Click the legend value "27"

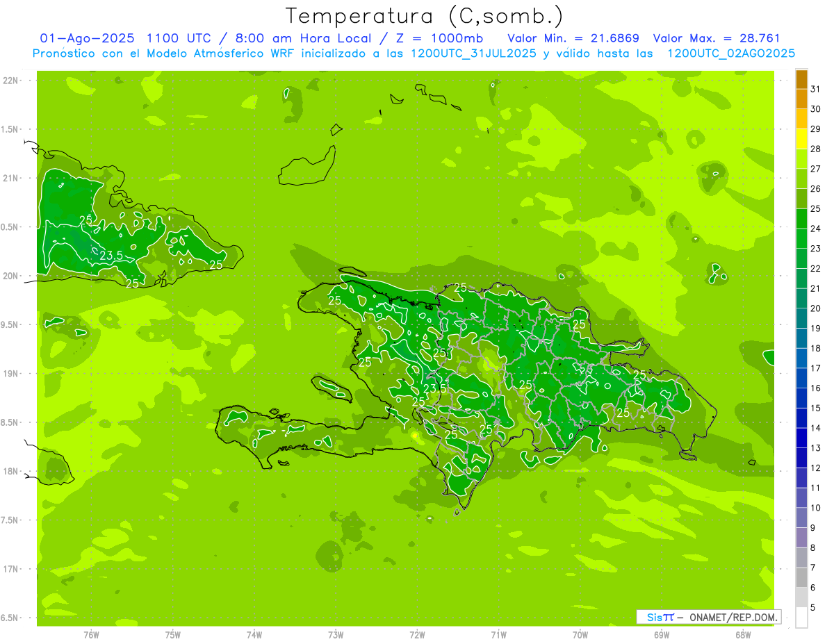pos(816,169)
